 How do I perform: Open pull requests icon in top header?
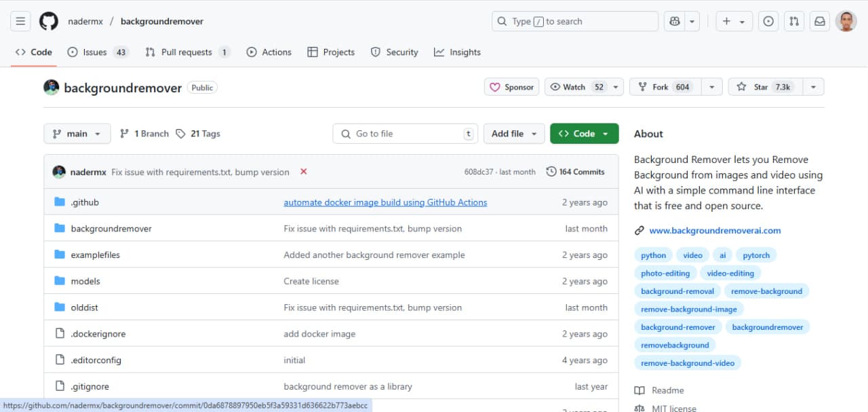tap(794, 22)
